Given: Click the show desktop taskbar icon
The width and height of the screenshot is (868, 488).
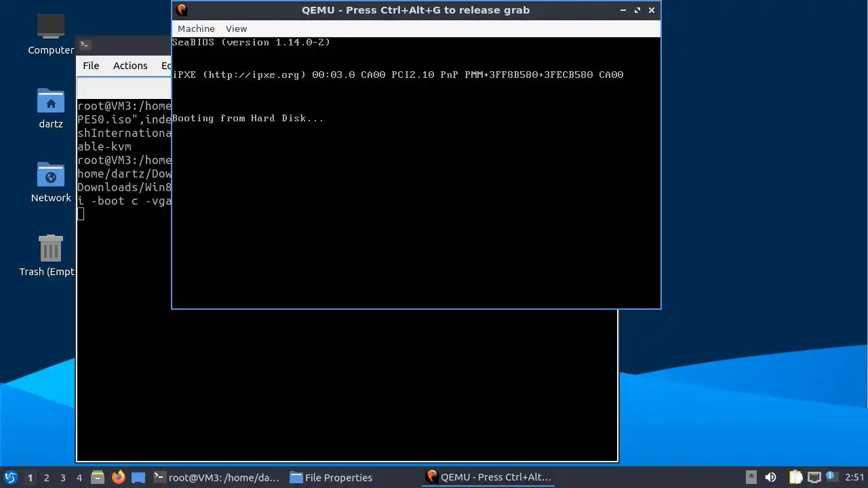Looking at the screenshot, I should click(138, 477).
